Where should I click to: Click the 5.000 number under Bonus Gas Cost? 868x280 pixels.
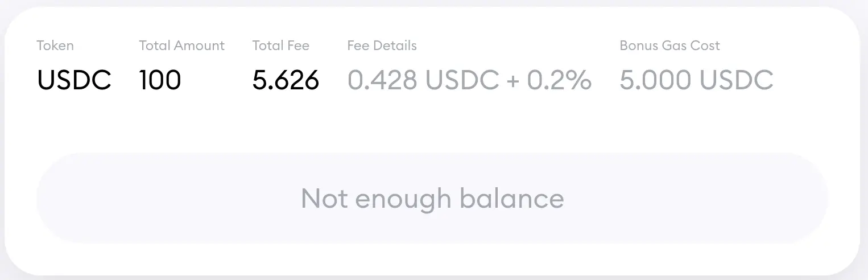pos(655,80)
